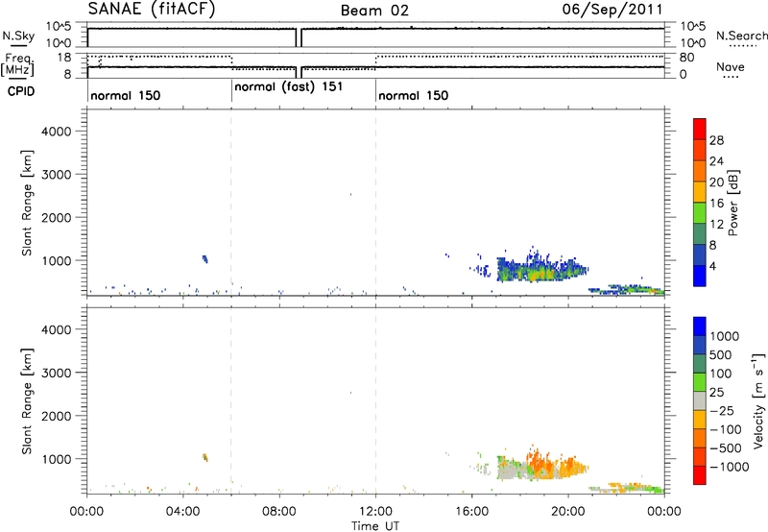Image resolution: width=768 pixels, height=532 pixels.
Task: Click the Freq. [MHz] axis label
Action: point(17,64)
